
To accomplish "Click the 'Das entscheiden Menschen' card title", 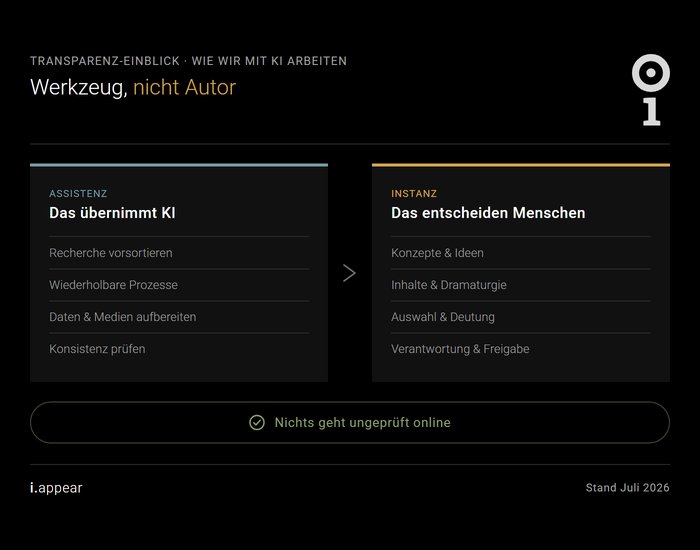I will click(x=488, y=213).
